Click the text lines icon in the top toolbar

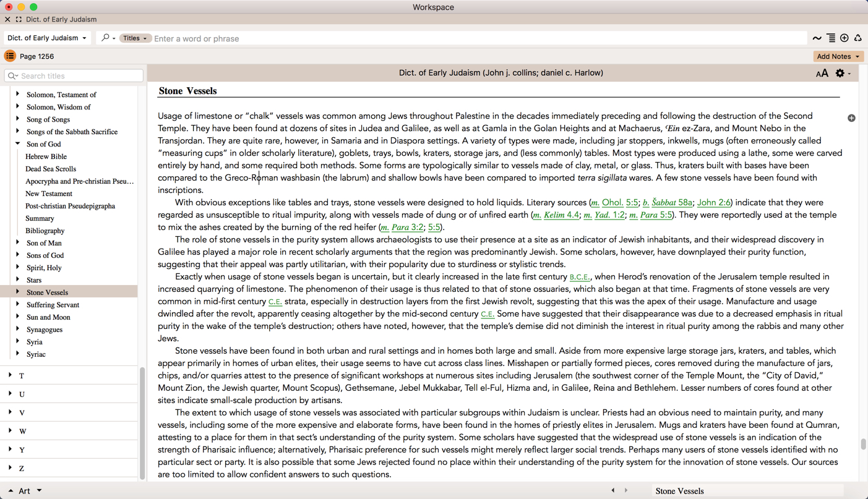tap(831, 38)
